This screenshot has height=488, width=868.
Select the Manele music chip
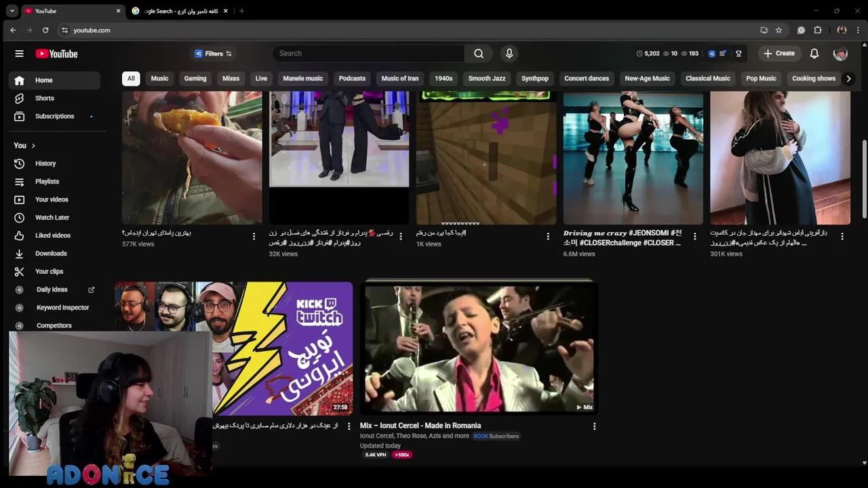[x=303, y=79]
